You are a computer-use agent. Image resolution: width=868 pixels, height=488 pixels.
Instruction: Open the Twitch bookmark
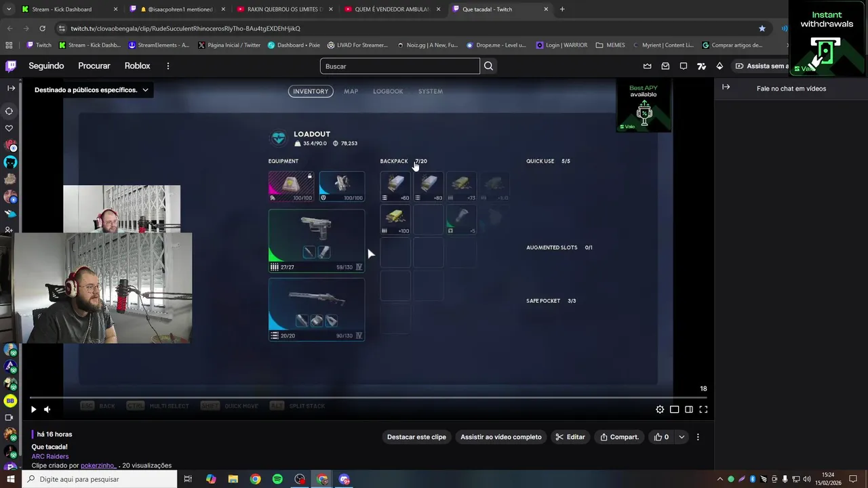point(39,45)
